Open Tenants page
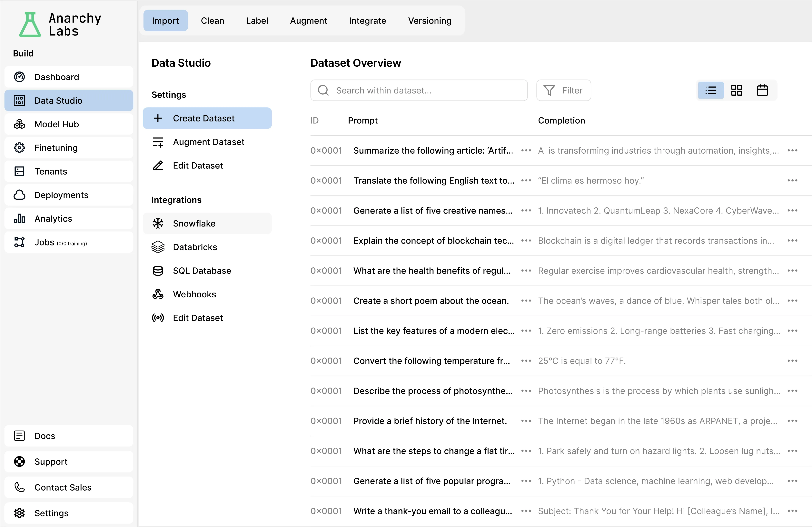The width and height of the screenshot is (812, 527). tap(69, 171)
